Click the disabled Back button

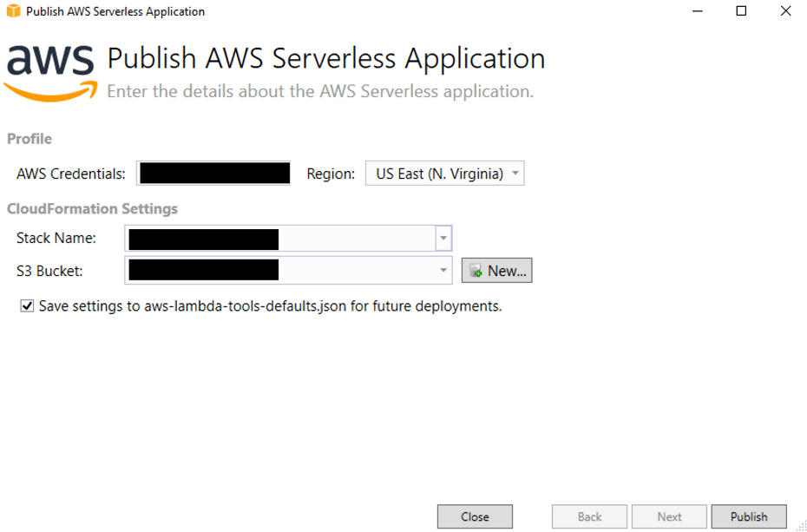click(589, 516)
